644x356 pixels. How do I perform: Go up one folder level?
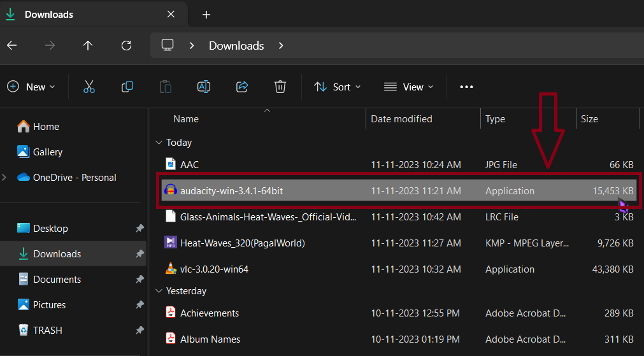(x=88, y=45)
